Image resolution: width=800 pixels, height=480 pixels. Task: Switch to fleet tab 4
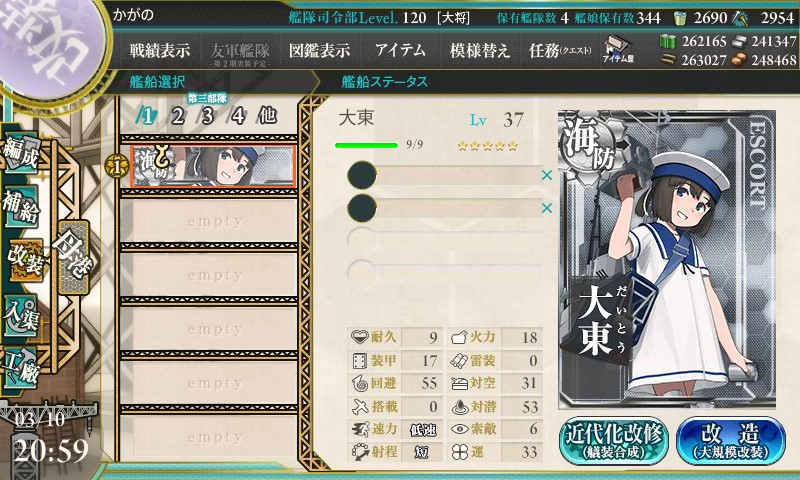(238, 116)
